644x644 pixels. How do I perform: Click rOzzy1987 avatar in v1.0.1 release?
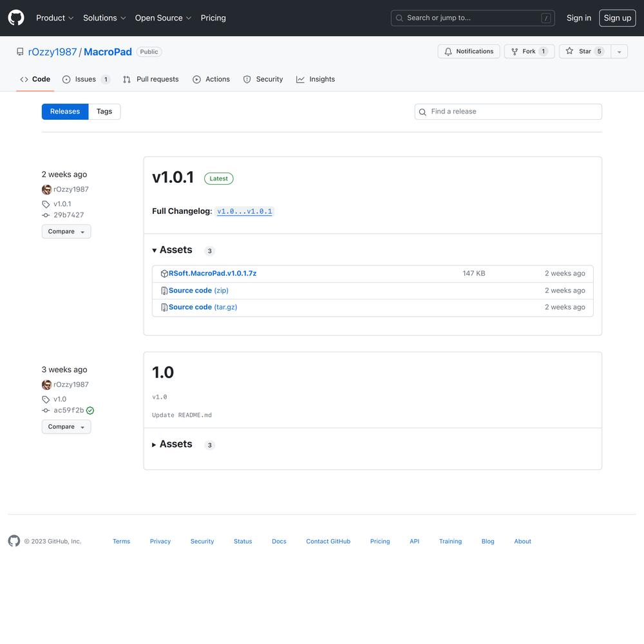tap(46, 189)
